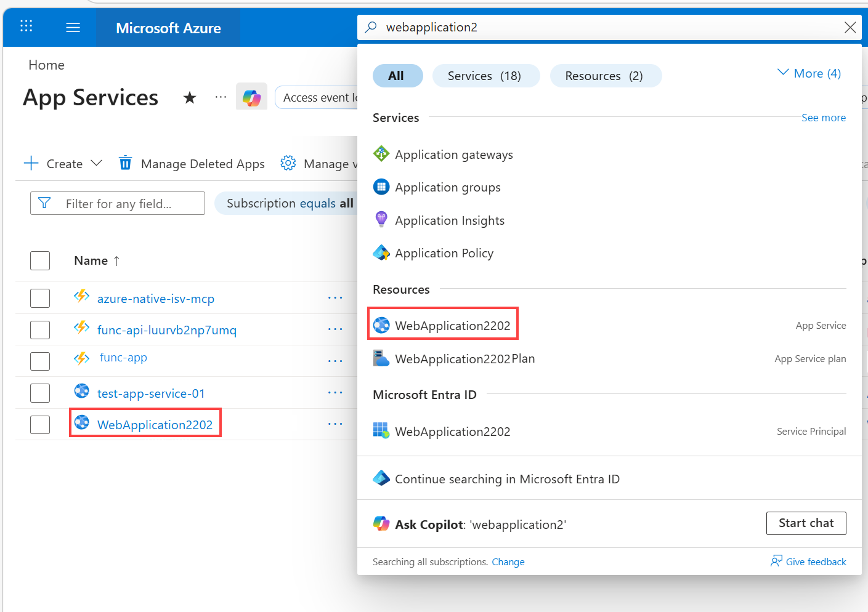Check the checkbox next to test-app-service-01
This screenshot has width=868, height=612.
point(39,392)
